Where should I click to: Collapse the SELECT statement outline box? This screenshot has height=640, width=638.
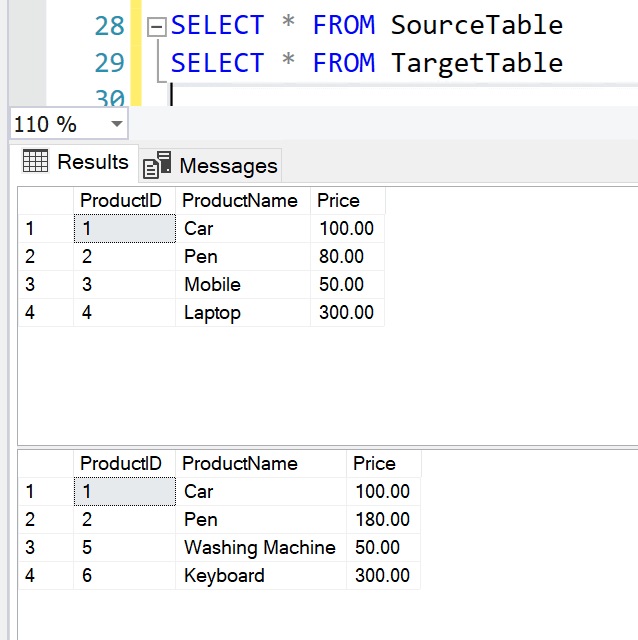tap(156, 28)
